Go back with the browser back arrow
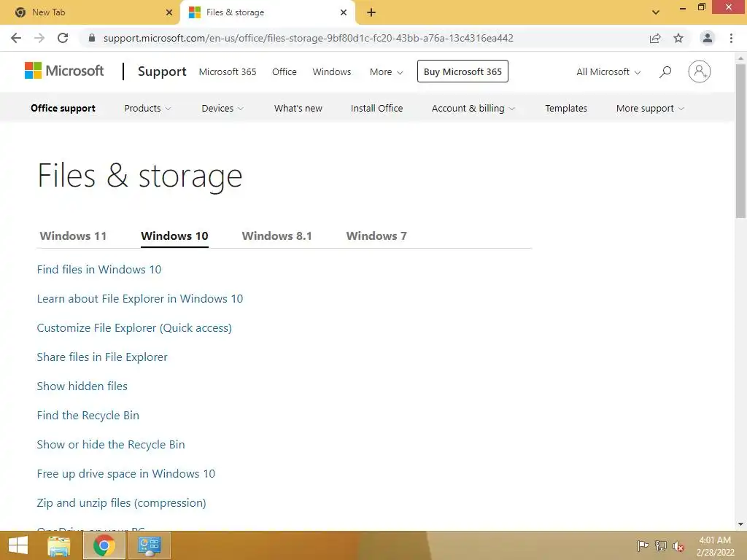The width and height of the screenshot is (747, 560). click(x=16, y=38)
